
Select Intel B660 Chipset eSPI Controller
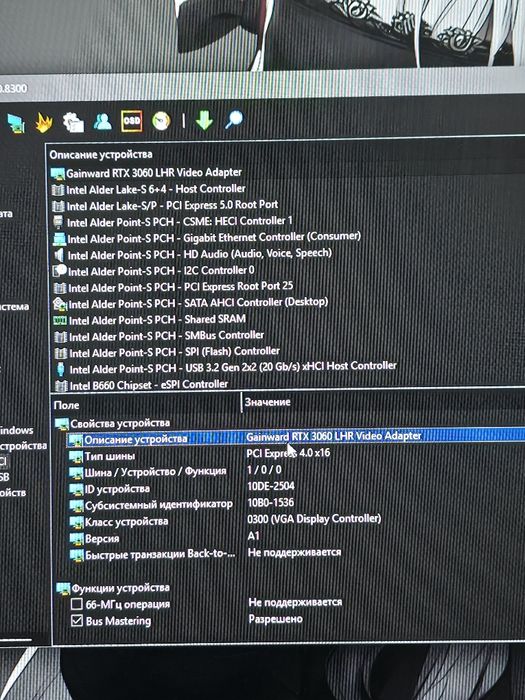[x=149, y=384]
